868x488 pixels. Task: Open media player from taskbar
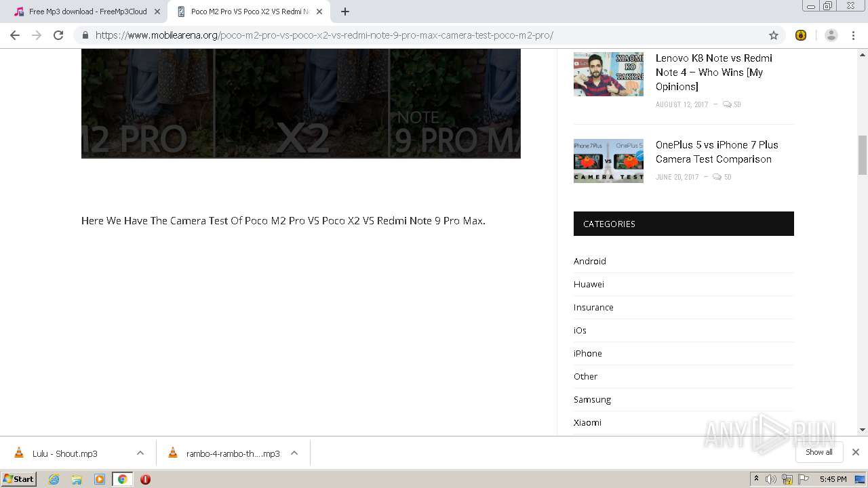pos(100,479)
